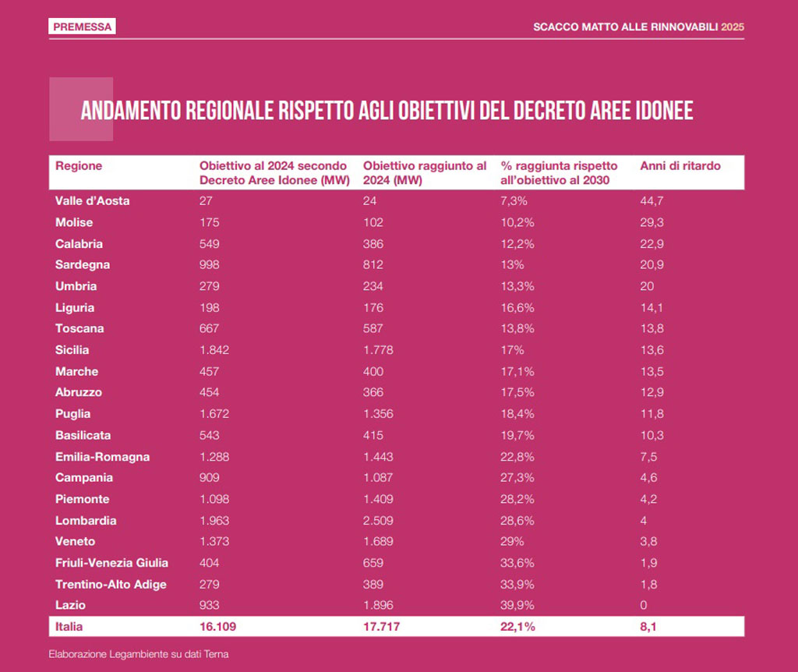Viewport: 798px width, 672px height.
Task: Select the 'Regione' column header
Action: coord(79,166)
